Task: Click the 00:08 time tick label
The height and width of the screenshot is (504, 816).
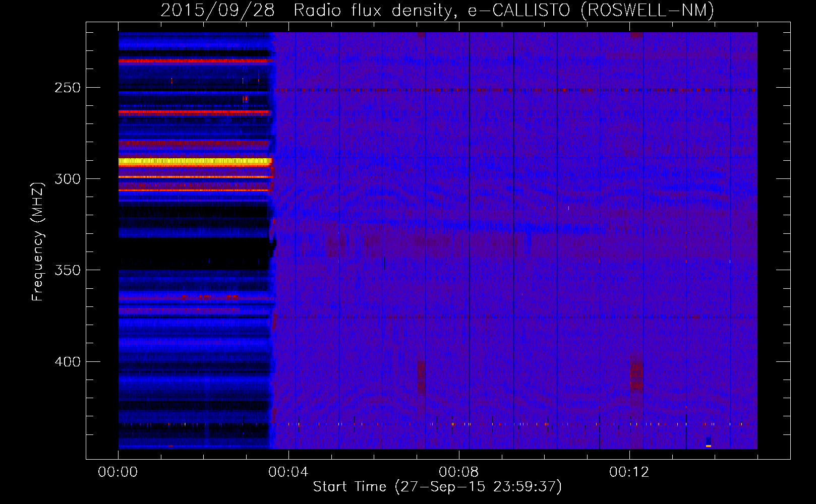Action: 459,472
